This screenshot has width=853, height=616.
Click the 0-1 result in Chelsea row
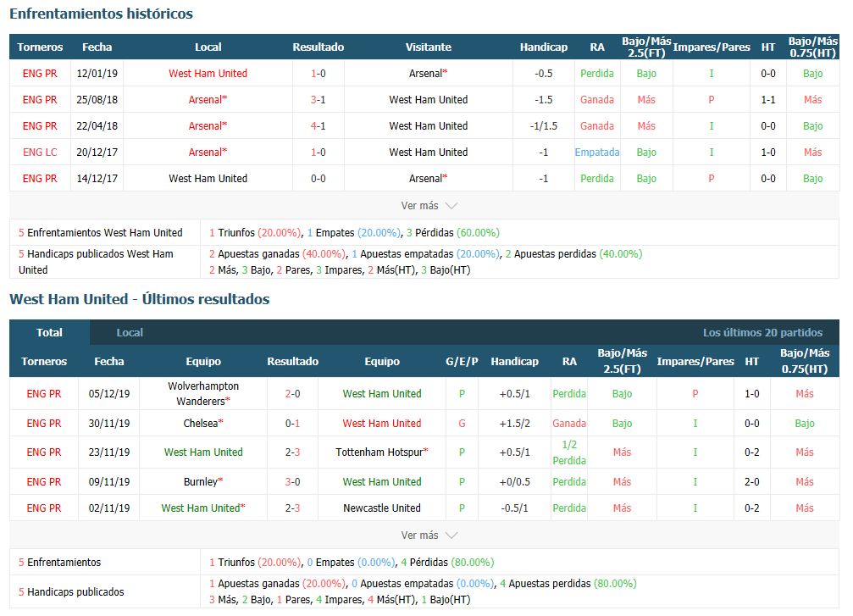coord(293,424)
